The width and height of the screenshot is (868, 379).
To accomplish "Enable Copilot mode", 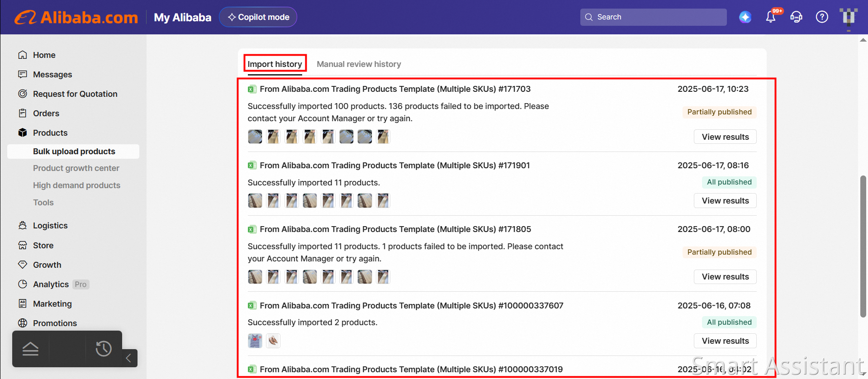I will (x=258, y=17).
